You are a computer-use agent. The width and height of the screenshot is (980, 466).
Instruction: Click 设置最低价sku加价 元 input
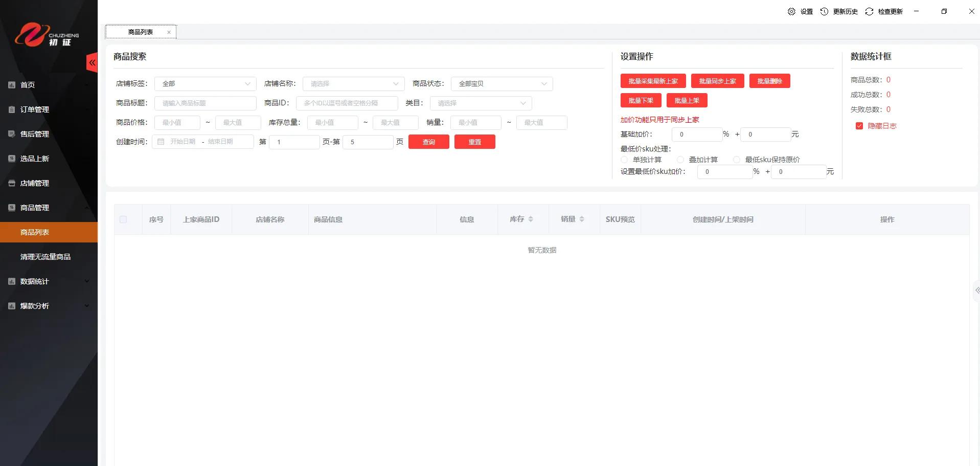click(x=799, y=172)
